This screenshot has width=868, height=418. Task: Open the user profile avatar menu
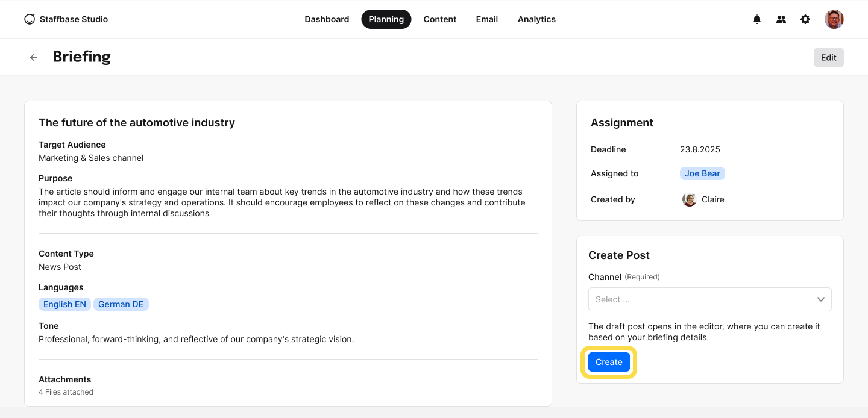(834, 19)
